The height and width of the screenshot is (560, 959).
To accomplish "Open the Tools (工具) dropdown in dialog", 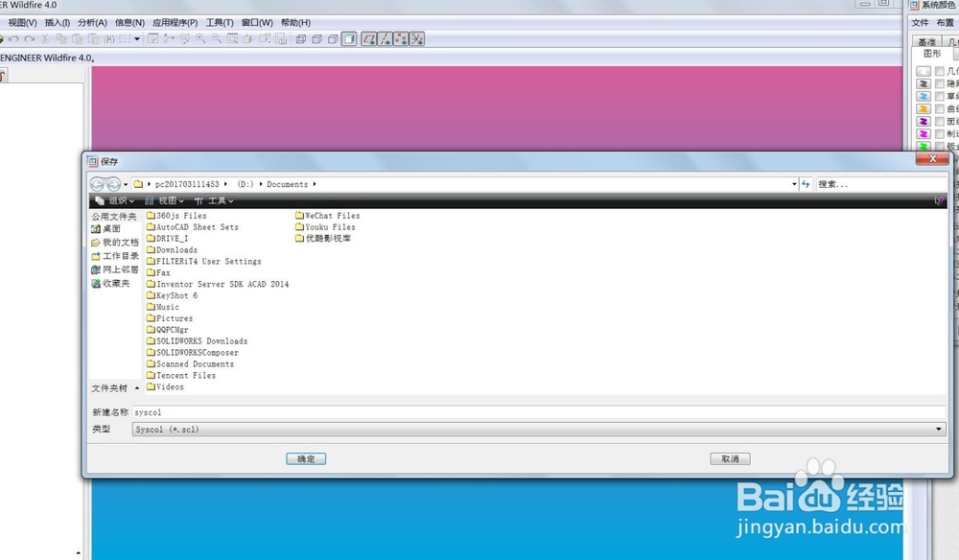I will [x=214, y=200].
